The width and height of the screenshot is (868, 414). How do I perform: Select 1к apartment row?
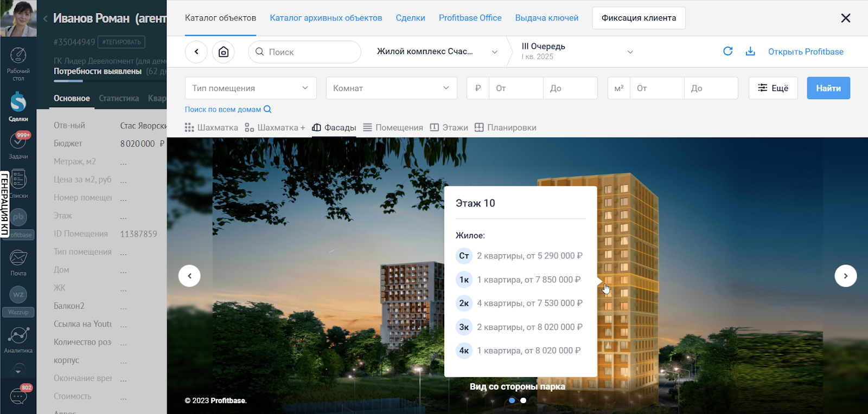[520, 280]
